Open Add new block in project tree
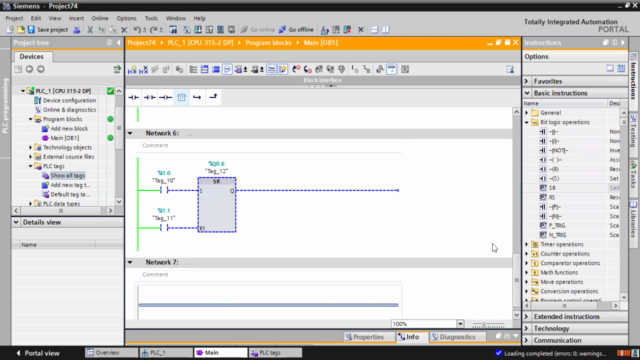This screenshot has height=360, width=640. tap(69, 129)
